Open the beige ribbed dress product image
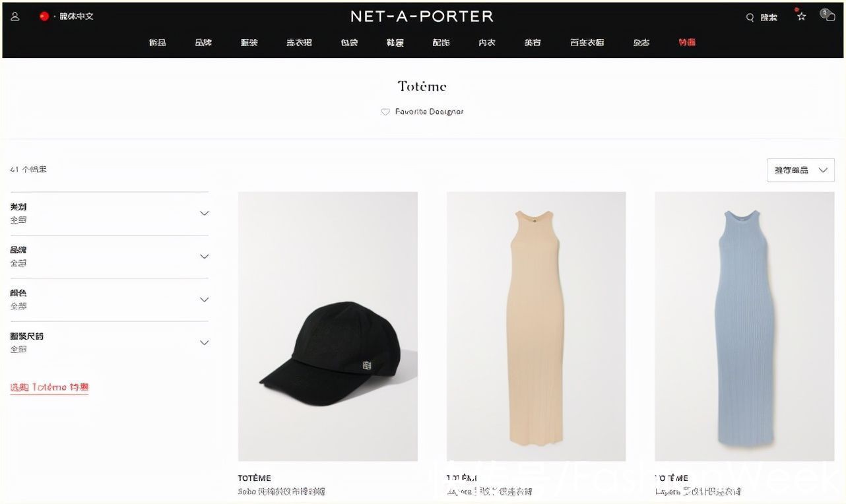Screen dimensions: 846x504 (536, 327)
